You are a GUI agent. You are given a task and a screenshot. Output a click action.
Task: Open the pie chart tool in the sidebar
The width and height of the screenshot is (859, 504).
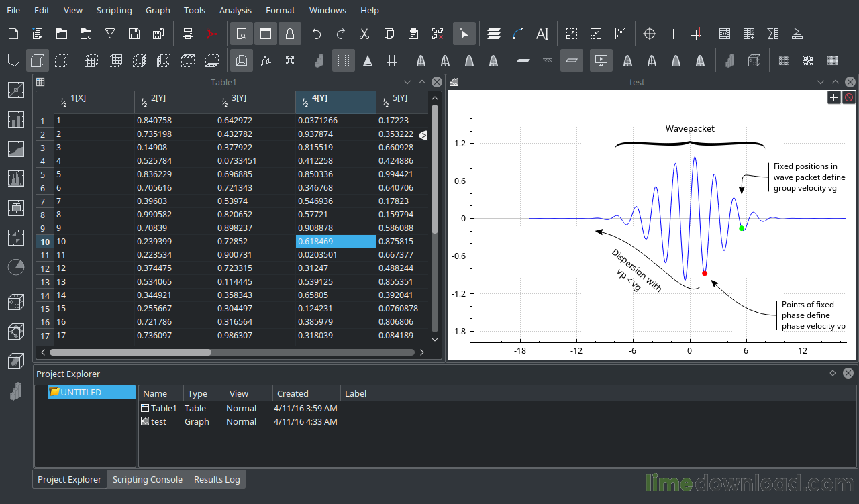[x=16, y=267]
